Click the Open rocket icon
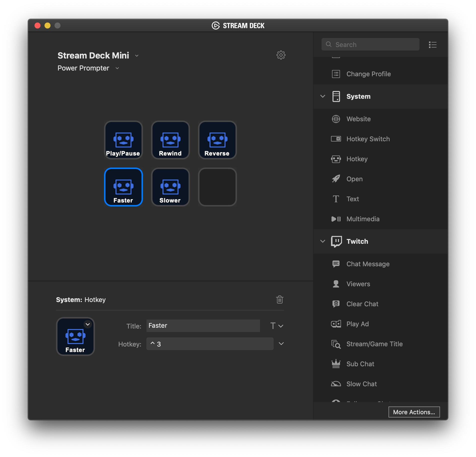This screenshot has width=476, height=457. click(x=336, y=179)
